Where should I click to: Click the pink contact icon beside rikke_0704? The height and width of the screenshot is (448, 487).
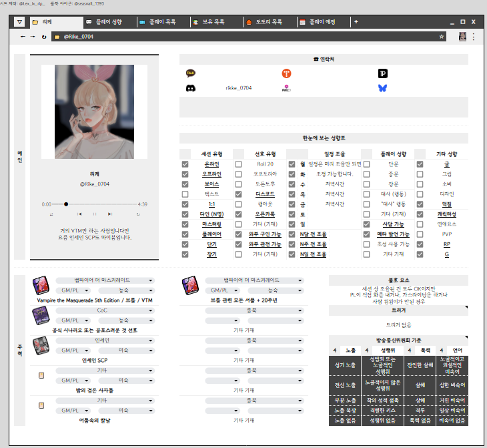pos(286,88)
